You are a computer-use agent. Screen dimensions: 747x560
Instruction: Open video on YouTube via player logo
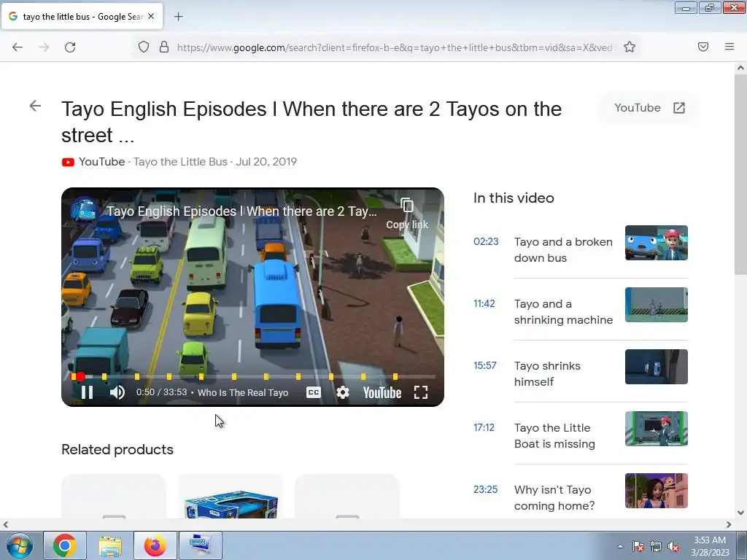click(382, 392)
